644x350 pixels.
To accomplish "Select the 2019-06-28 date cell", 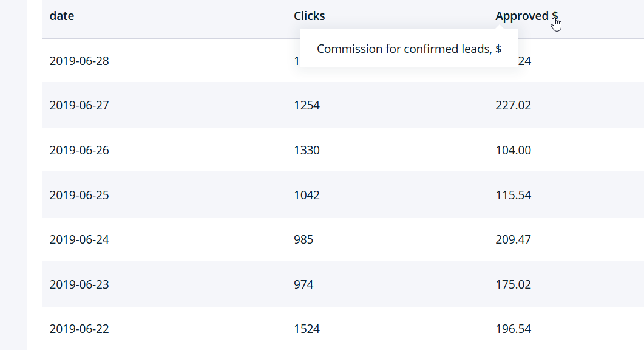I will [x=80, y=61].
